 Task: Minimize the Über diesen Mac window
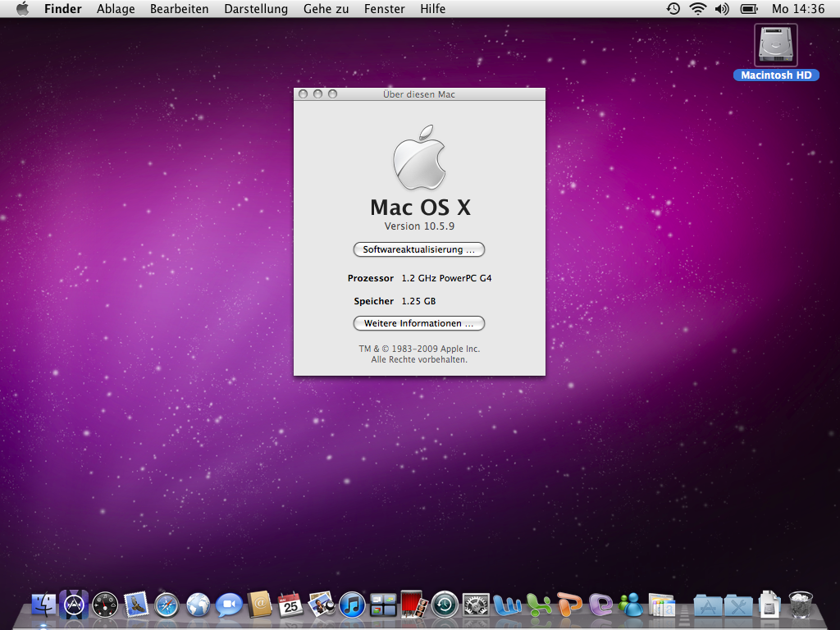click(317, 94)
